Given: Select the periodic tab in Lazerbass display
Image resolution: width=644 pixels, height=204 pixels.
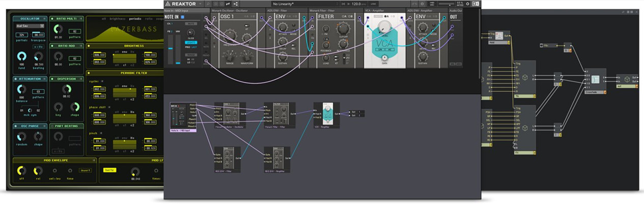Looking at the screenshot, I should pos(135,18).
